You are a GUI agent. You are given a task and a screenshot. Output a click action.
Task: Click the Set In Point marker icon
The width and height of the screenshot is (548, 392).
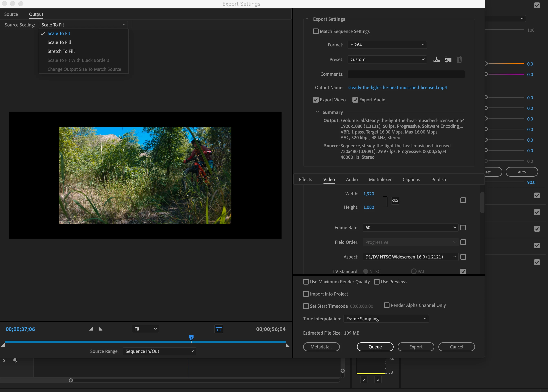(x=91, y=329)
